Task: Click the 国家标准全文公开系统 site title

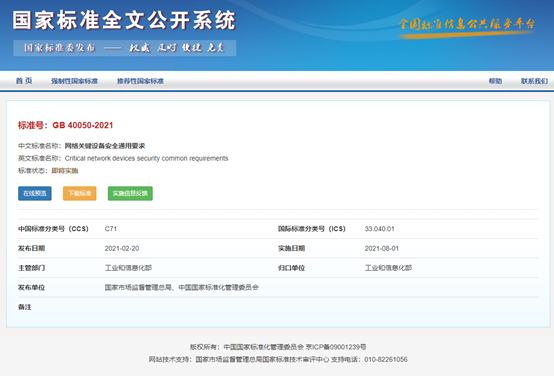Action: pyautogui.click(x=124, y=20)
